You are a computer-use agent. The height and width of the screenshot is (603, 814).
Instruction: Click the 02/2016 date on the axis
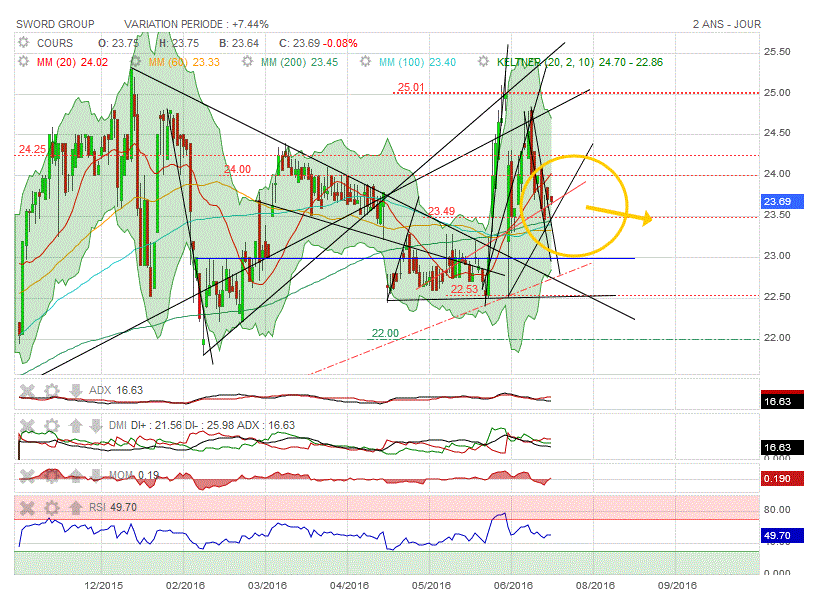(185, 586)
